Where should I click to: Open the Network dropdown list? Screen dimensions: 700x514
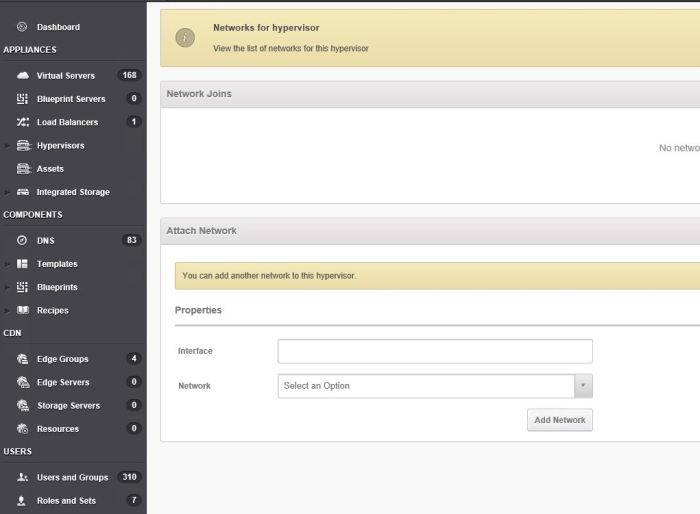pyautogui.click(x=583, y=386)
